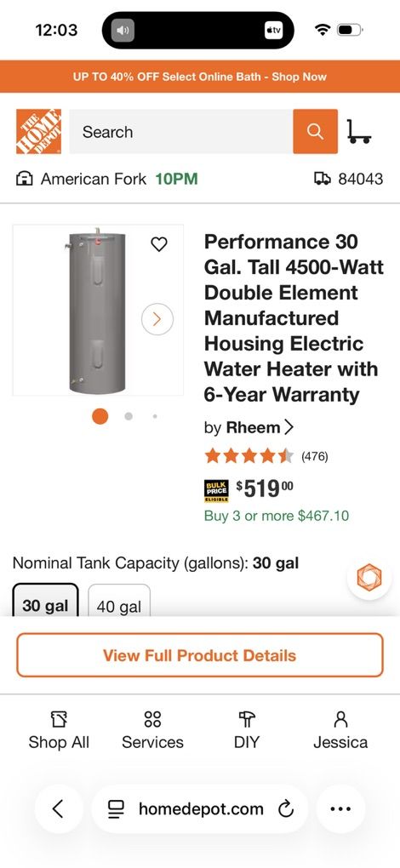Change the delivery ZIP code 84043

pos(349,179)
